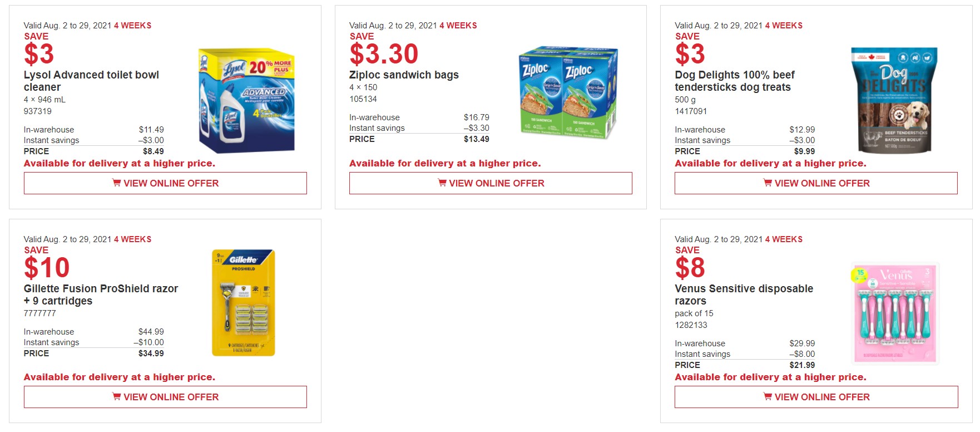Click Lysol Advanced toilet bowl cleaner title
The image size is (980, 432).
(x=91, y=81)
